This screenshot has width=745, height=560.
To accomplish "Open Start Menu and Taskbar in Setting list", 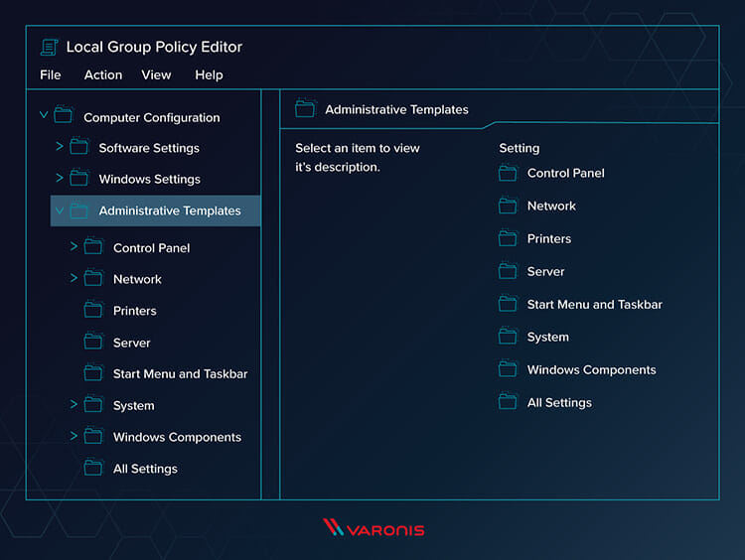I will point(594,305).
